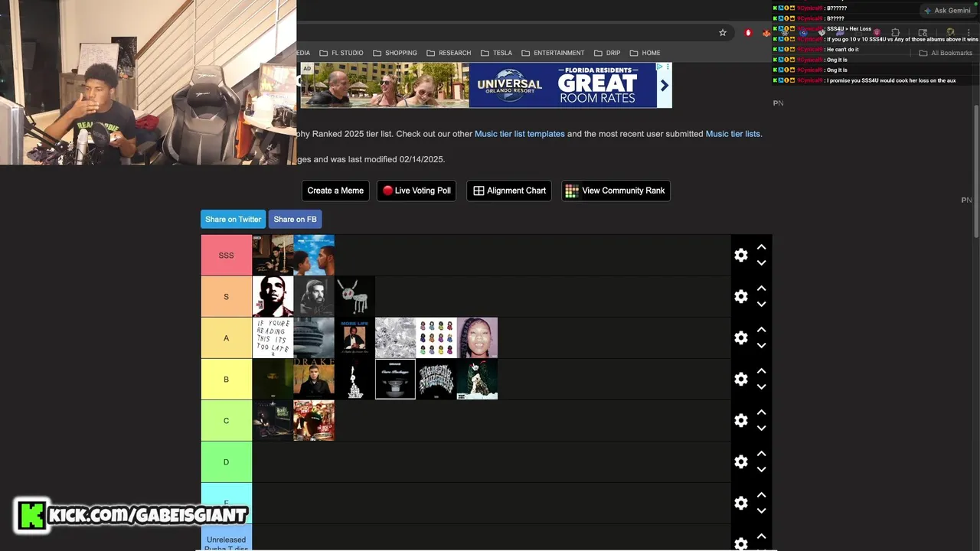Advance the Universal ad with the arrow
Screen dimensions: 980x551
point(664,85)
